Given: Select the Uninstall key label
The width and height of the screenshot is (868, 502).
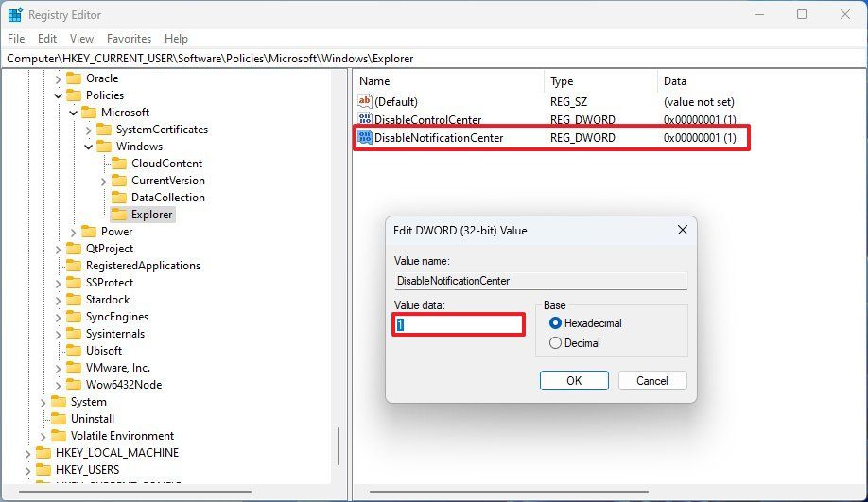Looking at the screenshot, I should (x=93, y=419).
